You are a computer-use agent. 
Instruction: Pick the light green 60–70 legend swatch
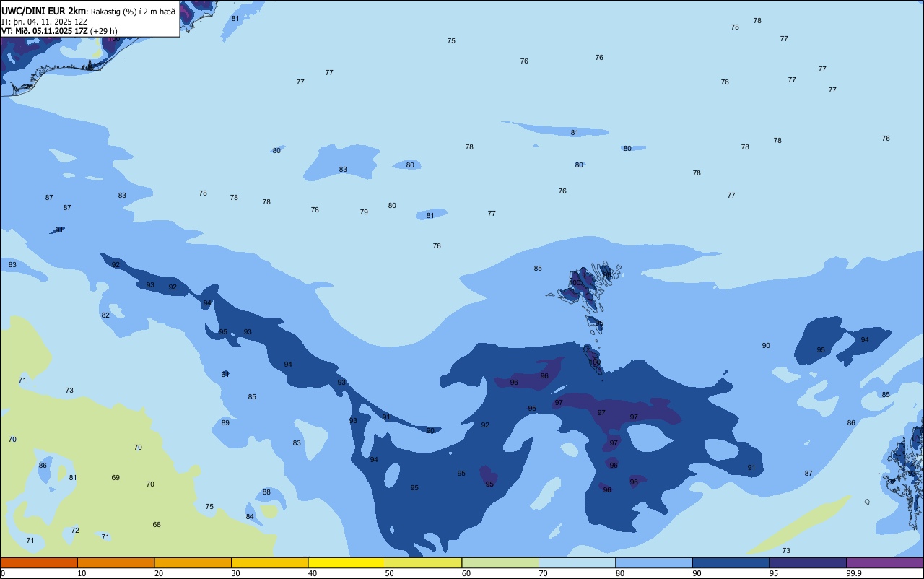point(500,562)
